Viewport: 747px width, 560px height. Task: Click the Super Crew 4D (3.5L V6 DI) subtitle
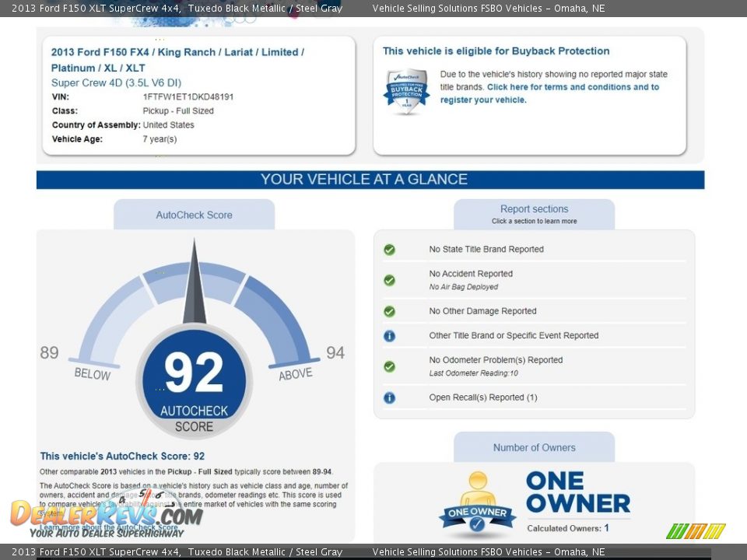[116, 83]
